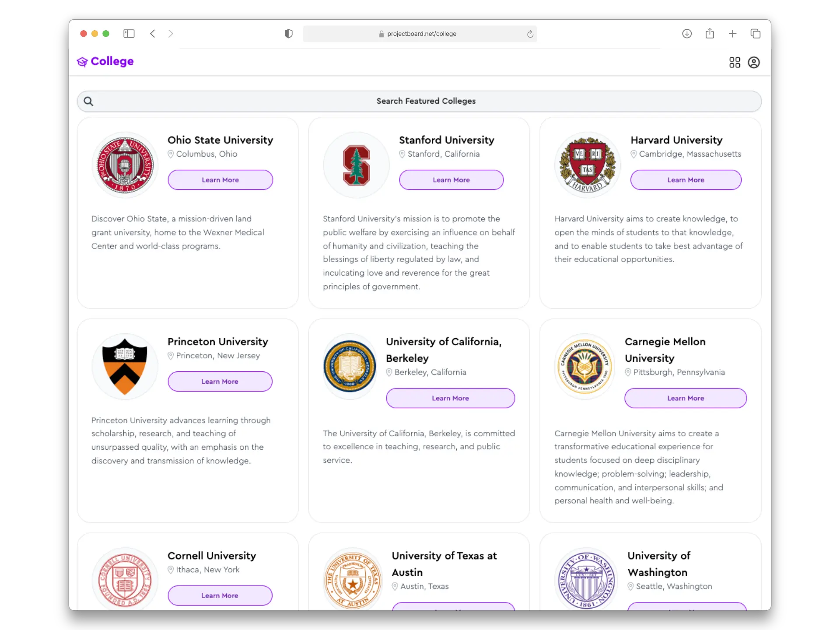
Task: Open a new tab with plus icon
Action: coord(732,34)
